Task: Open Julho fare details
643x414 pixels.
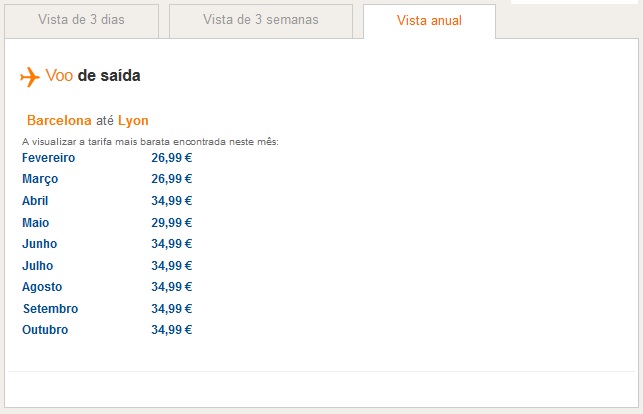Action: (x=37, y=266)
